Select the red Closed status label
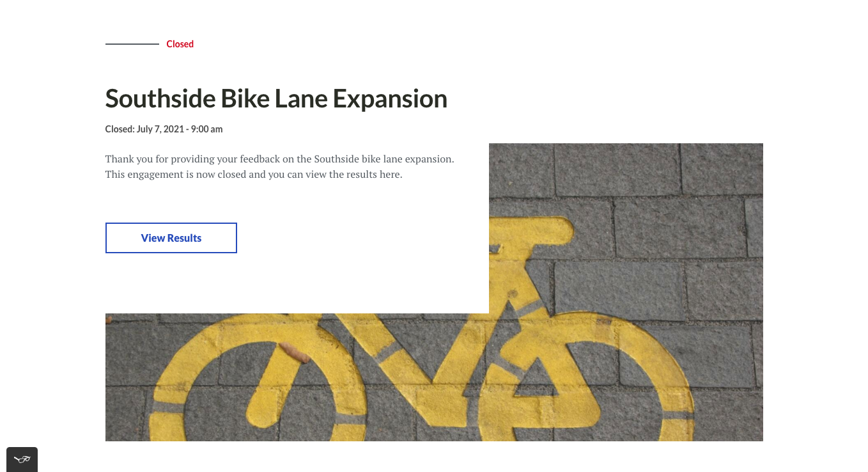 [180, 44]
